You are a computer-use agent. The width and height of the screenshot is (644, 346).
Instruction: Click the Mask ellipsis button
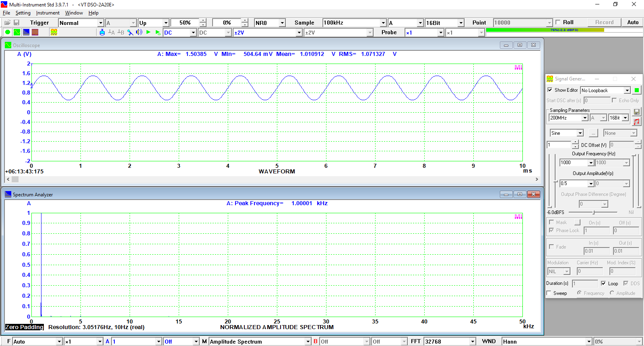coord(577,222)
